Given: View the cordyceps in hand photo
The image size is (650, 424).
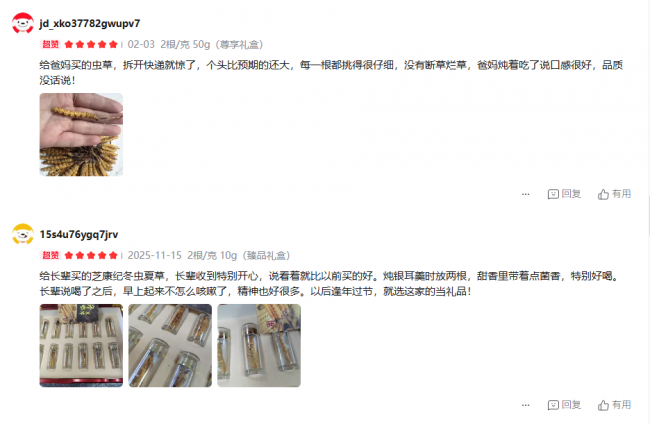Looking at the screenshot, I should pyautogui.click(x=81, y=134).
